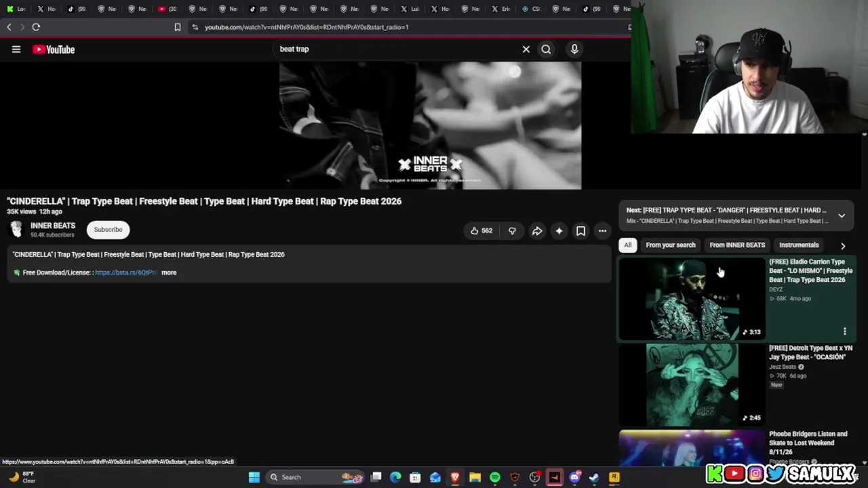Clear the 'beat trap' search text
Viewport: 868px width, 488px height.
(x=526, y=49)
